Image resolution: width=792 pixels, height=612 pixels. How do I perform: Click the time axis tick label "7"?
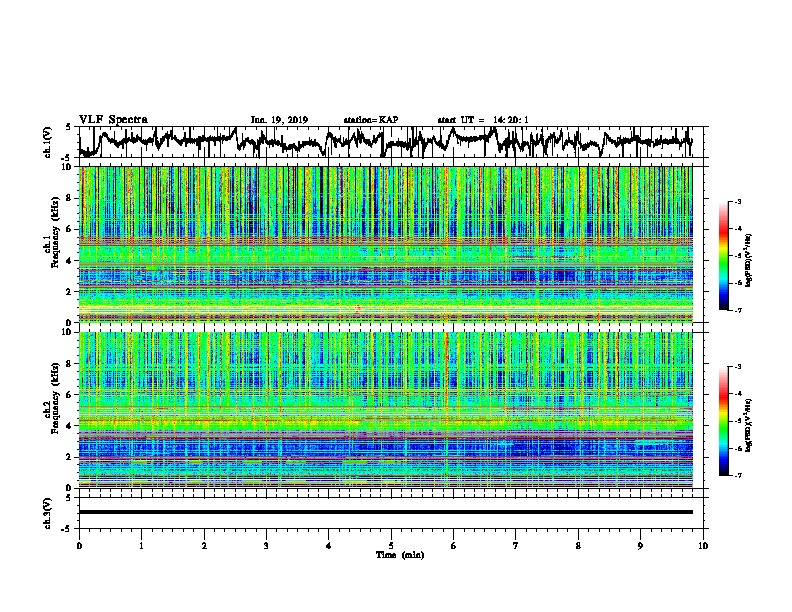[x=516, y=545]
